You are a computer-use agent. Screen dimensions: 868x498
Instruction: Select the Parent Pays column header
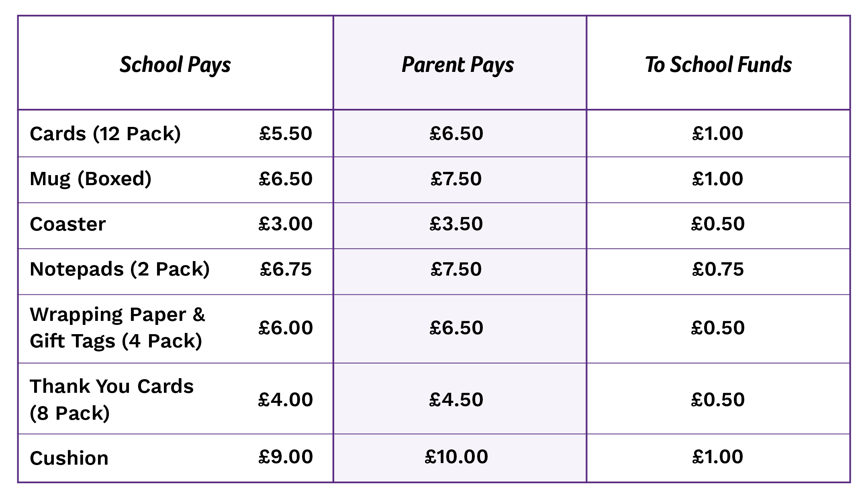point(457,65)
